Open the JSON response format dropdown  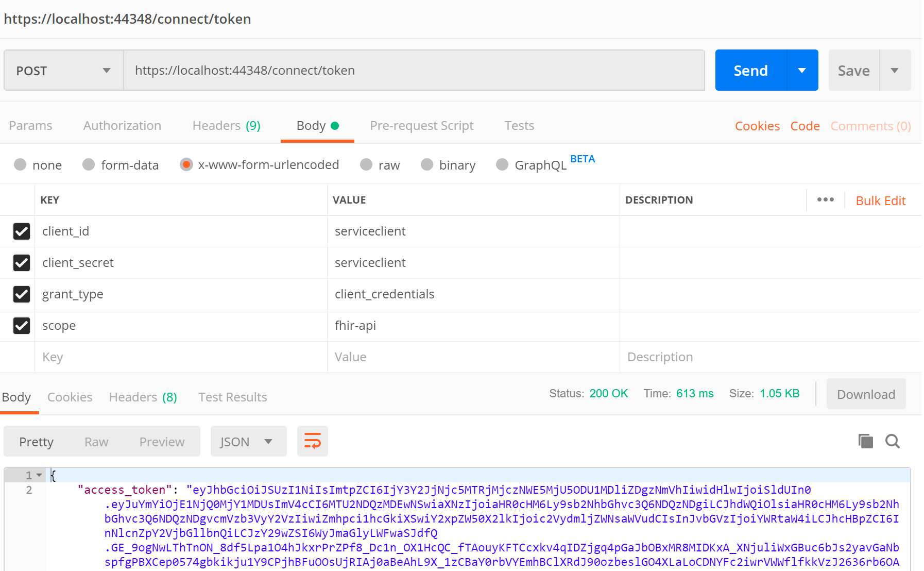pos(248,441)
